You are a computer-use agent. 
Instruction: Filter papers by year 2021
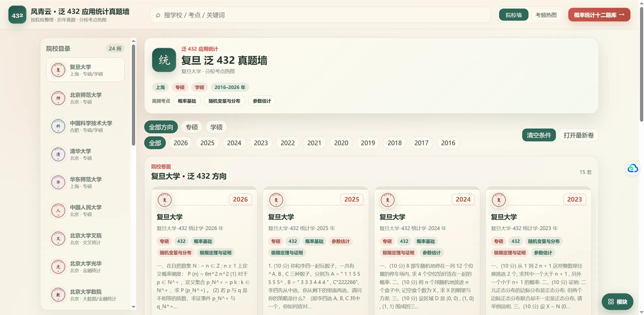click(314, 143)
